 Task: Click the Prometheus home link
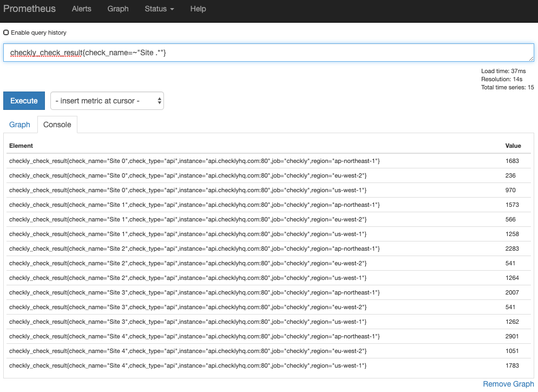pyautogui.click(x=29, y=9)
